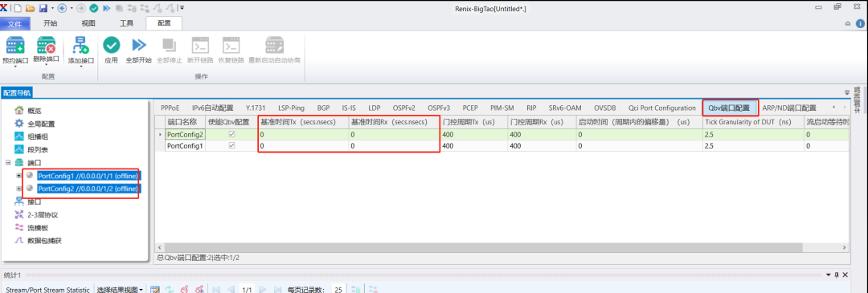The height and width of the screenshot is (293, 868).
Task: Open 概览 overview in navigation tree
Action: (x=35, y=111)
